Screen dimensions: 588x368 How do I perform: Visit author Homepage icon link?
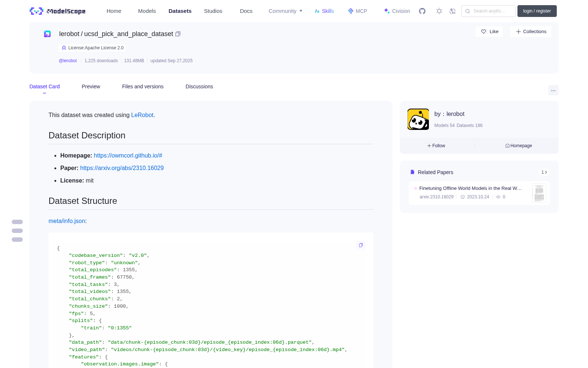tap(519, 146)
